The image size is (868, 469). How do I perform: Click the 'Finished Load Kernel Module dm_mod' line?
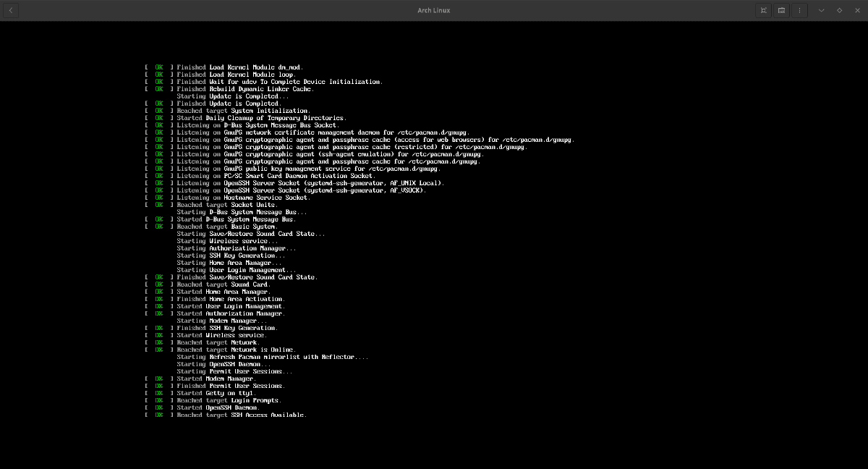234,67
